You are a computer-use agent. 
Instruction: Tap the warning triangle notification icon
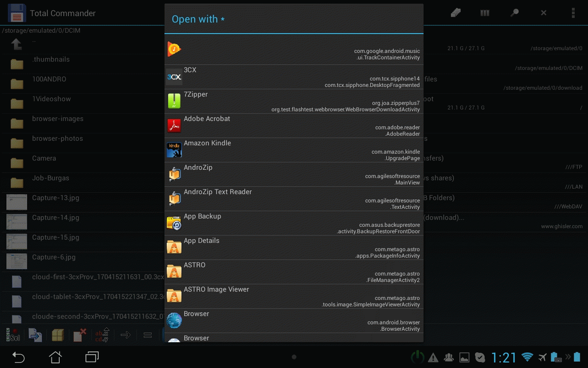click(433, 357)
